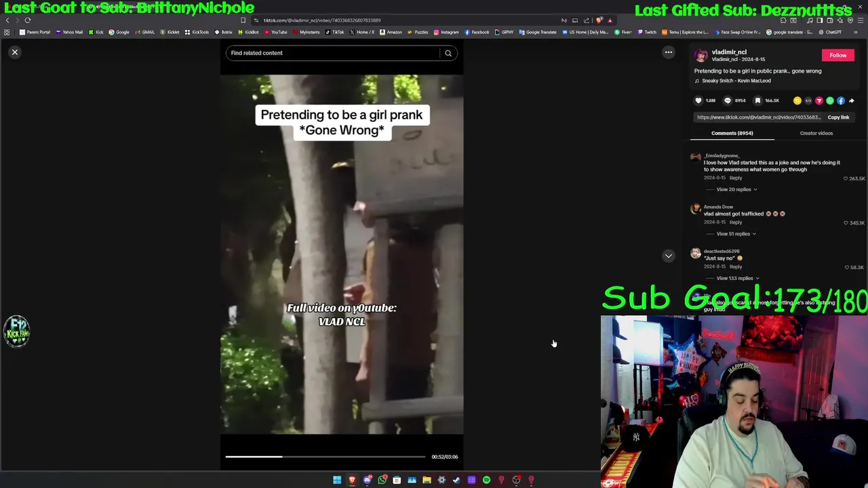Like the video with heart icon
This screenshot has width=868, height=488.
point(698,100)
